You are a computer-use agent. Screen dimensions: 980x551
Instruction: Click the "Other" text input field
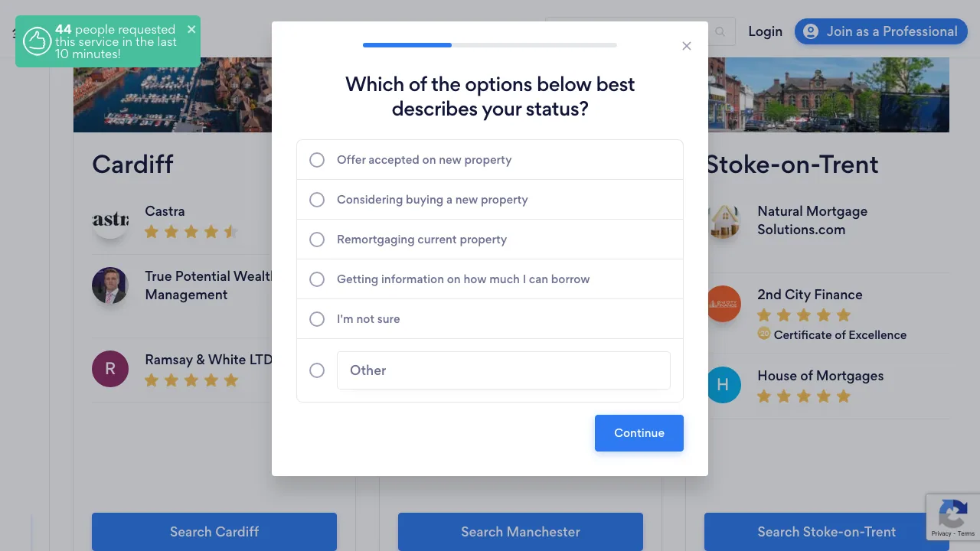tap(504, 370)
